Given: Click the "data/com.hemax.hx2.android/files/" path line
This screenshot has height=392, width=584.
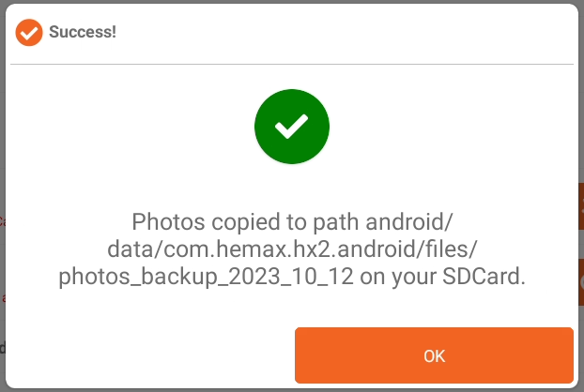Looking at the screenshot, I should [292, 249].
